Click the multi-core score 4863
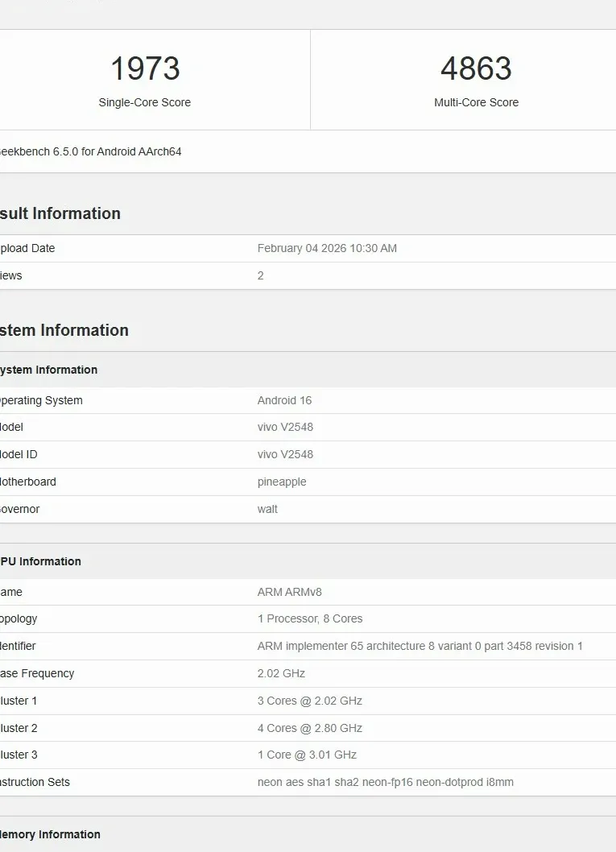Image resolution: width=616 pixels, height=852 pixels. click(476, 69)
